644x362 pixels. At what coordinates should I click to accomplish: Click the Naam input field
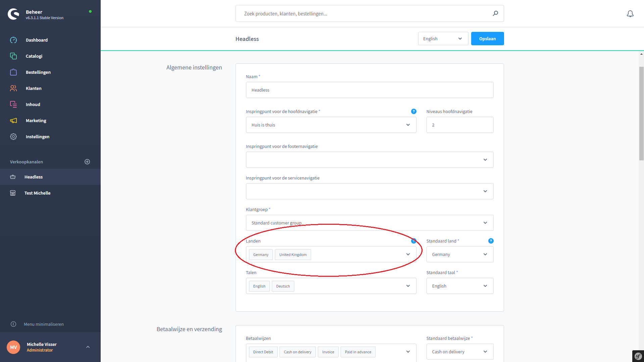pyautogui.click(x=369, y=90)
